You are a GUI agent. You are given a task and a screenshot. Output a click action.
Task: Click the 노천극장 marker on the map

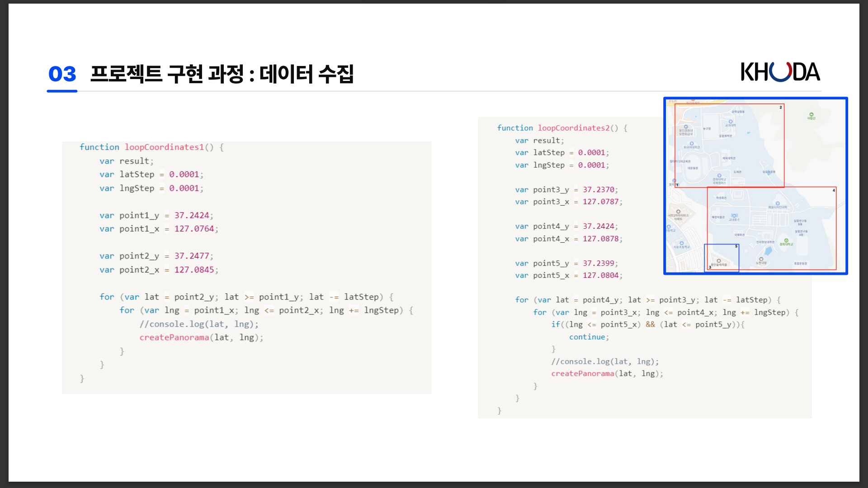[761, 259]
